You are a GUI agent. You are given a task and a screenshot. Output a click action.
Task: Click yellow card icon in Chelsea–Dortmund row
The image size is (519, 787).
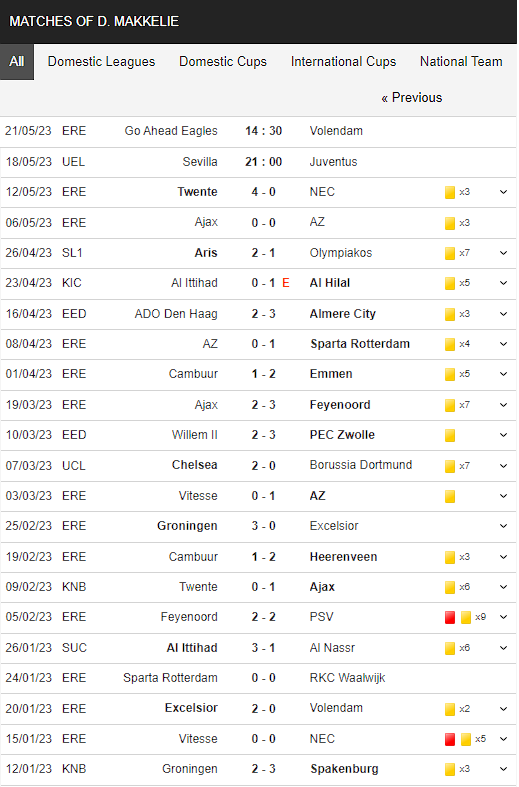pos(450,466)
